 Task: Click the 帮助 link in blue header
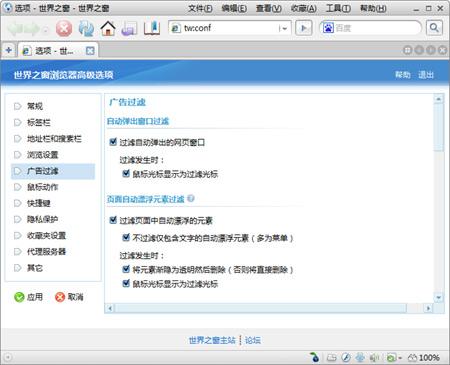[403, 75]
